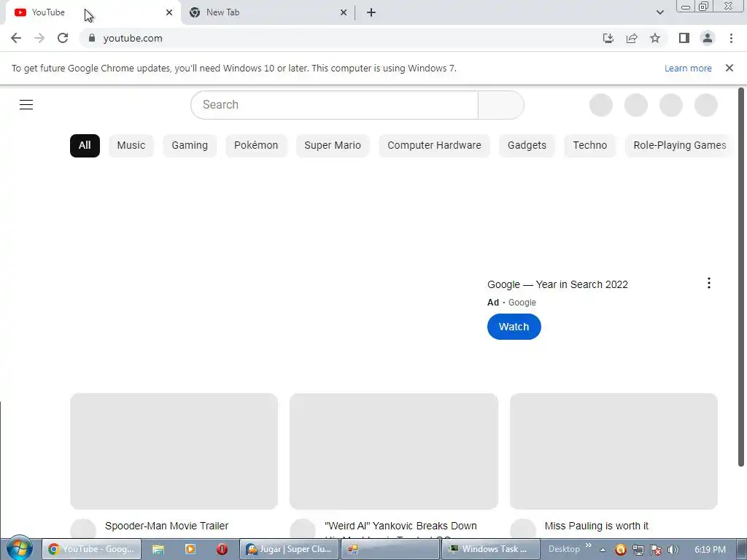Open the Google — Year in Search 2022 ad title
This screenshot has width=747, height=560.
[557, 285]
